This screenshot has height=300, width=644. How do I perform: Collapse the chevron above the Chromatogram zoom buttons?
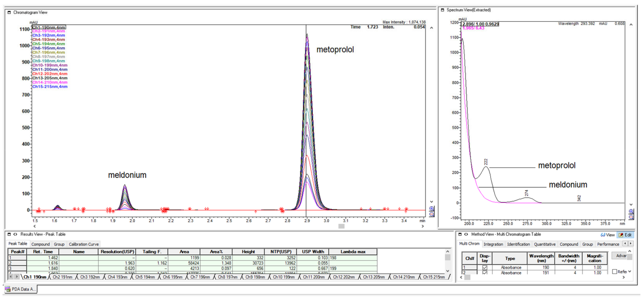click(x=432, y=201)
